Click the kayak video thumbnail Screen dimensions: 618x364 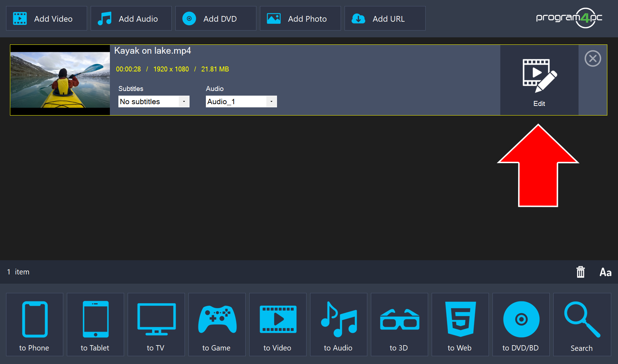click(x=60, y=80)
